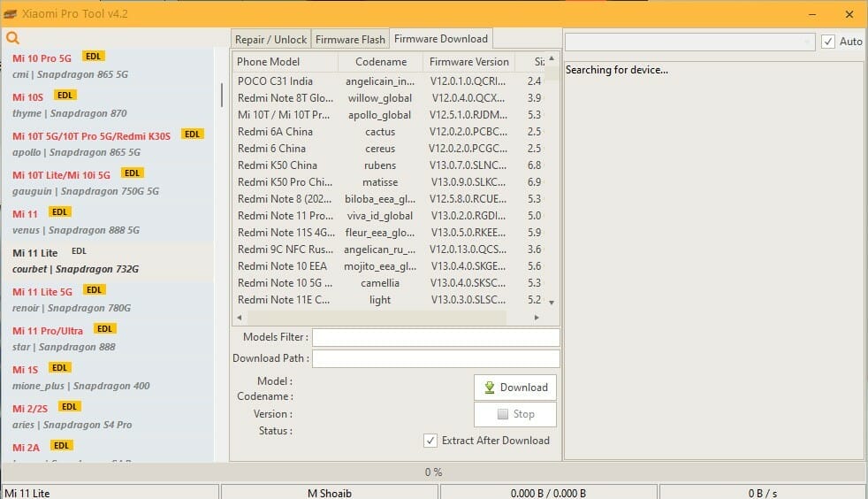Click the EDL badge next to Mi 10 Pro 5G
Image resolution: width=868 pixels, height=499 pixels.
click(94, 57)
